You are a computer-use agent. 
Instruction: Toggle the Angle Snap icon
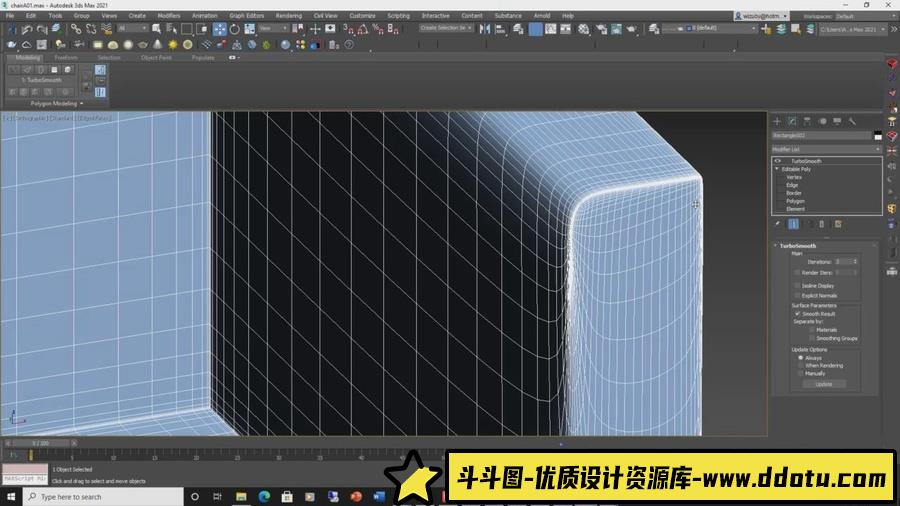pos(363,29)
